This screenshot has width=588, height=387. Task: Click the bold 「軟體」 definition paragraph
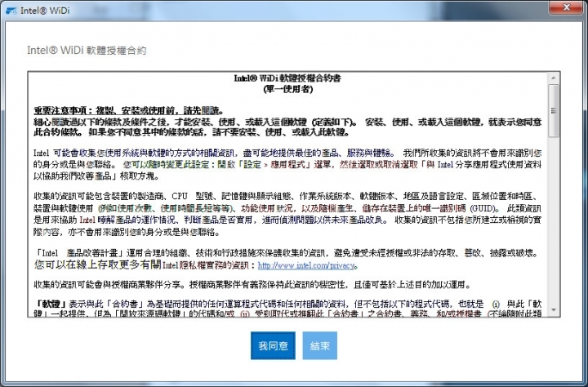[x=287, y=309]
